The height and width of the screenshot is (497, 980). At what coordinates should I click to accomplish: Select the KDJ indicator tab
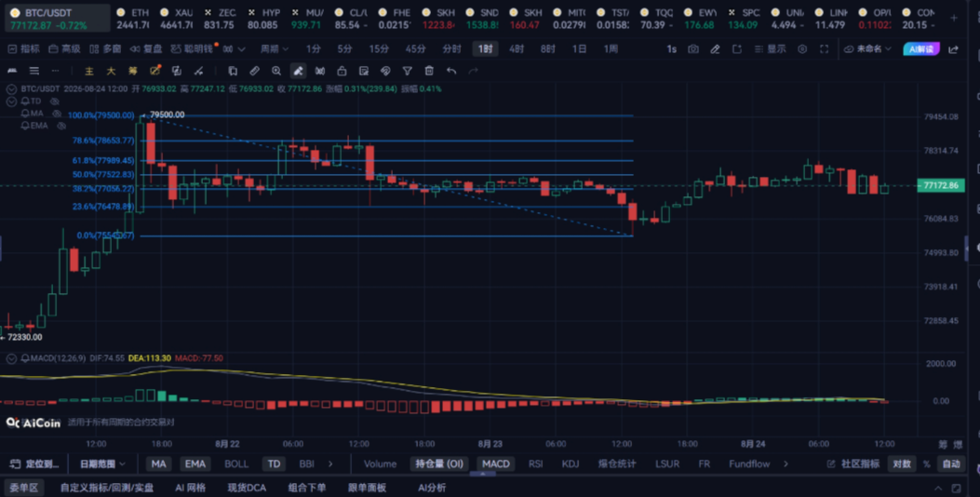[570, 463]
